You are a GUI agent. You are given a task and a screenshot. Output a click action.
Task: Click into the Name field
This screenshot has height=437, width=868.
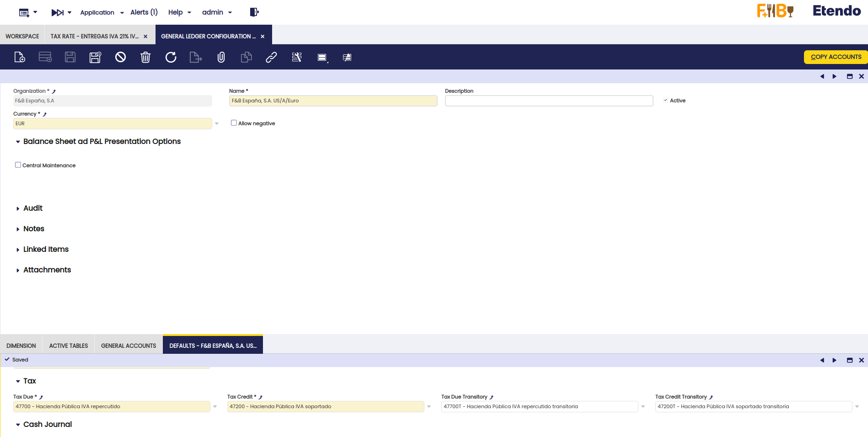[x=333, y=101]
